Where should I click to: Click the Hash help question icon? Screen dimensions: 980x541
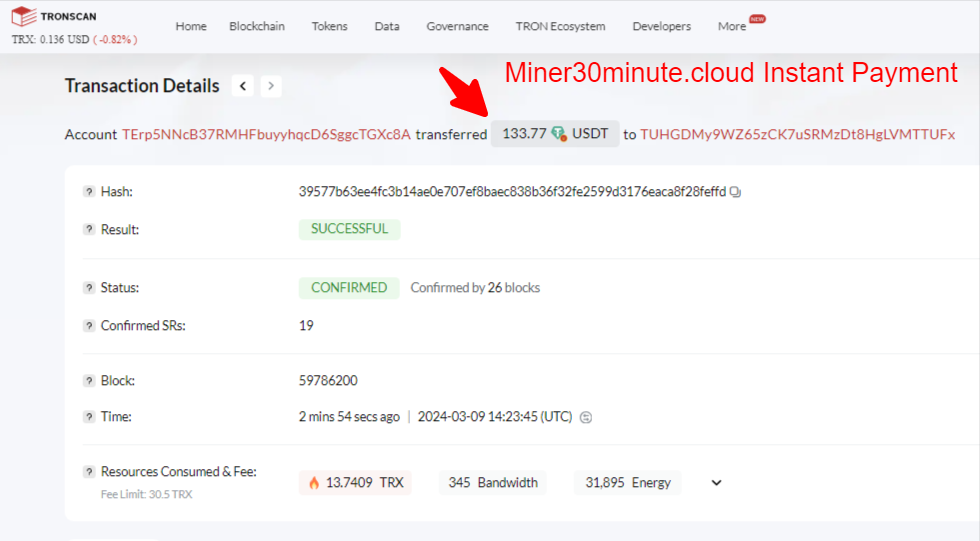click(89, 192)
